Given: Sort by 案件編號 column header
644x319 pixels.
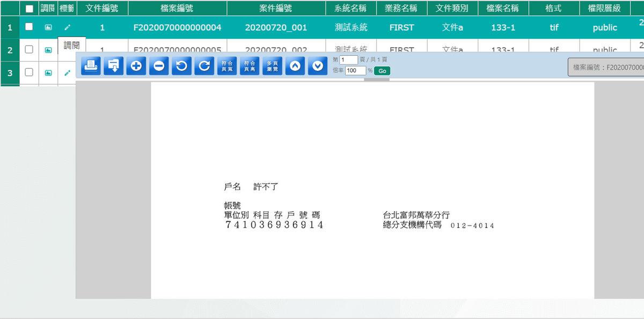Looking at the screenshot, I should tap(276, 9).
